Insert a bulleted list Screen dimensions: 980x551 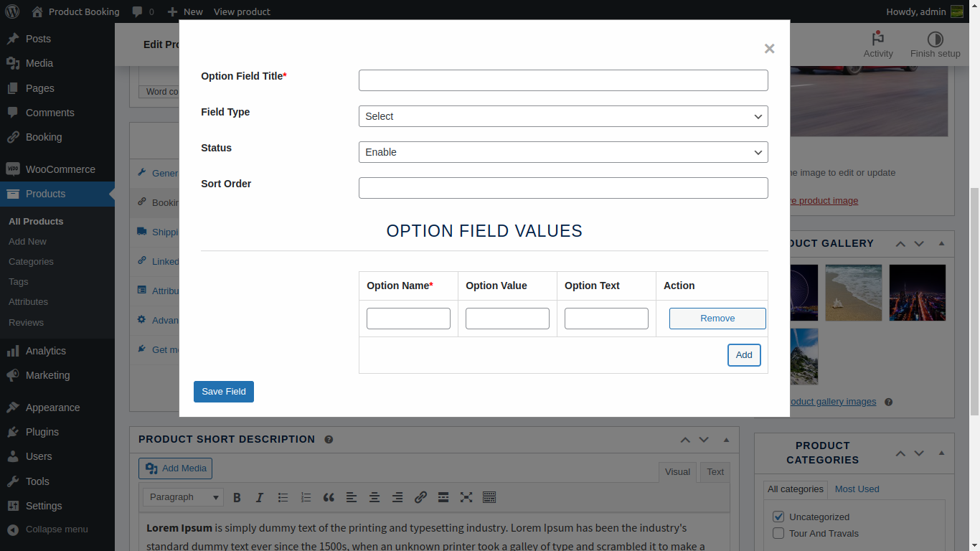(283, 497)
